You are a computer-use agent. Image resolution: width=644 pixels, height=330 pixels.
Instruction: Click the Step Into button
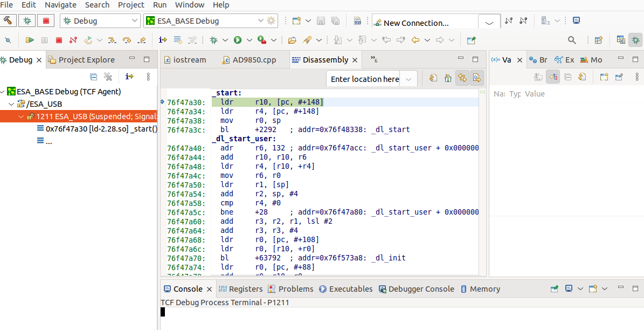pyautogui.click(x=112, y=40)
